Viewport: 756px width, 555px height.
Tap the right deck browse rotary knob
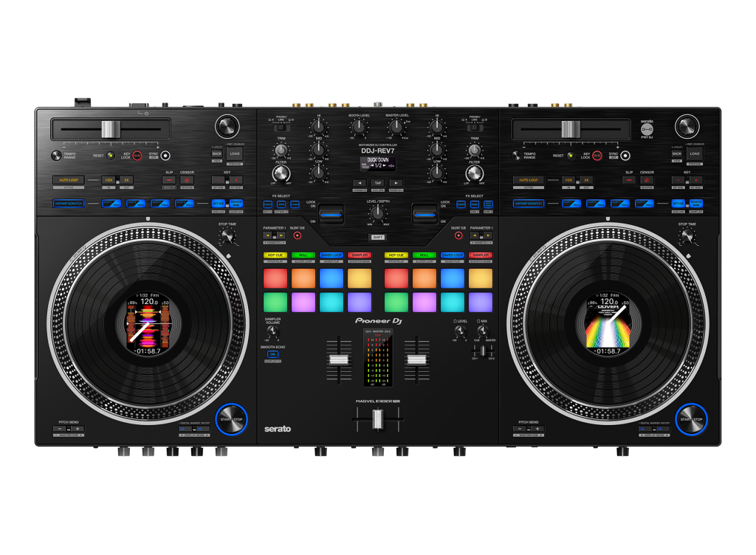[687, 126]
